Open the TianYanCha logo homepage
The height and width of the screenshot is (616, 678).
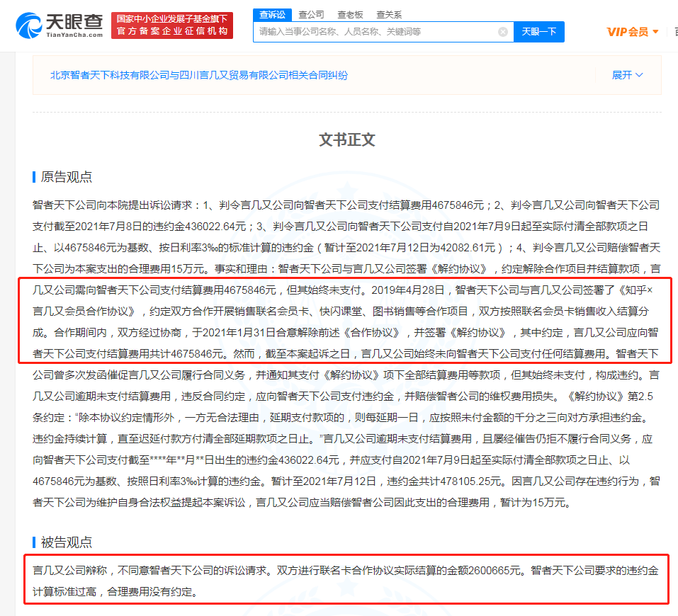pos(60,25)
